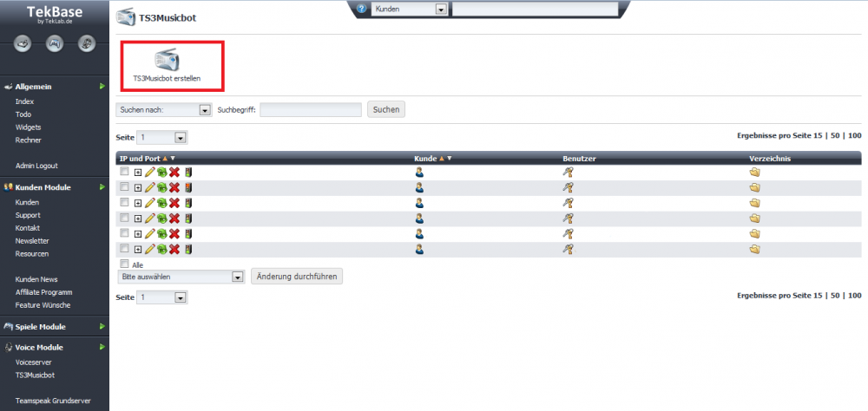Click the Benutzer keys icon in first row
The height and width of the screenshot is (411, 868).
[568, 172]
